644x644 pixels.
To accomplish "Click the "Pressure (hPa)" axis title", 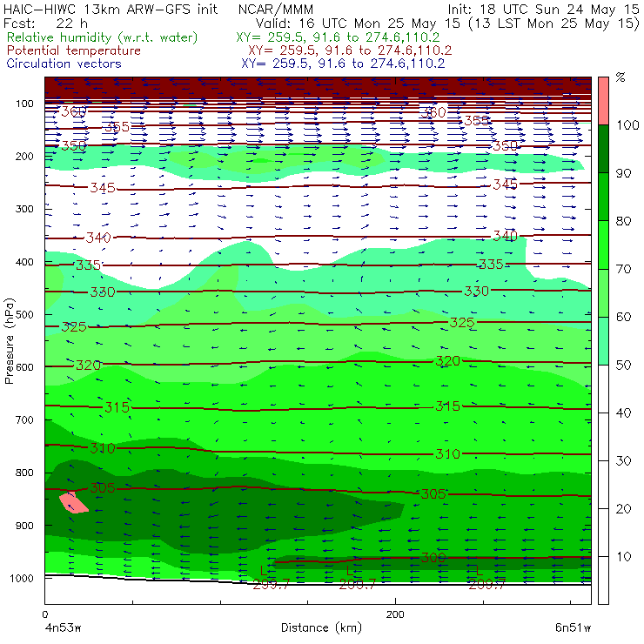I will point(9,341).
